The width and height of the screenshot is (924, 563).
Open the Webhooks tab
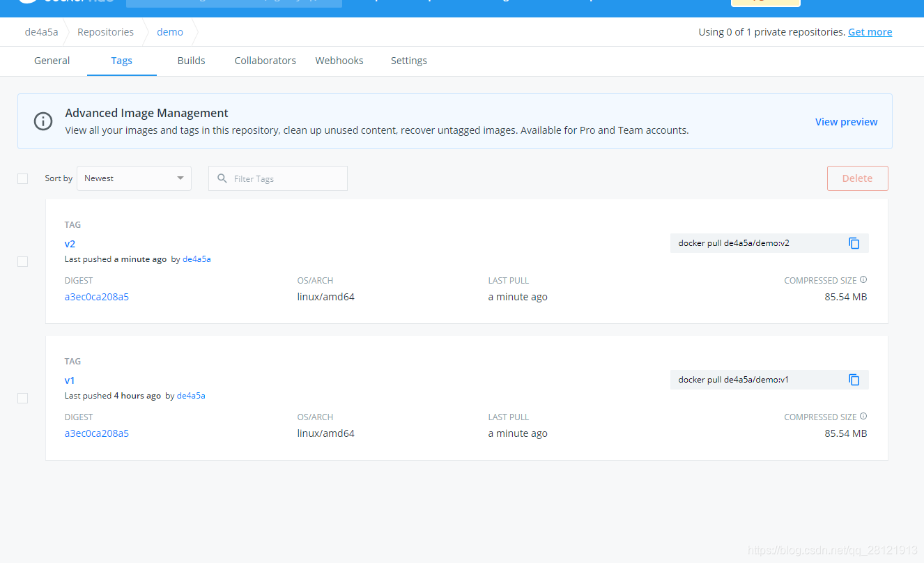tap(339, 61)
